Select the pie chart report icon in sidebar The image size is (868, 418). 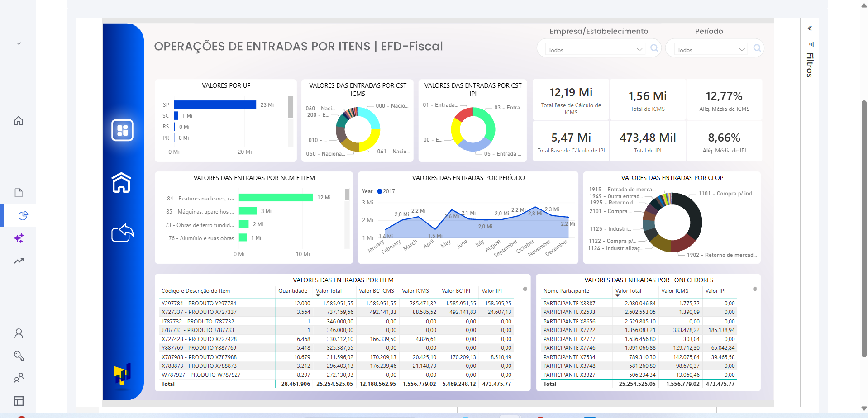22,215
